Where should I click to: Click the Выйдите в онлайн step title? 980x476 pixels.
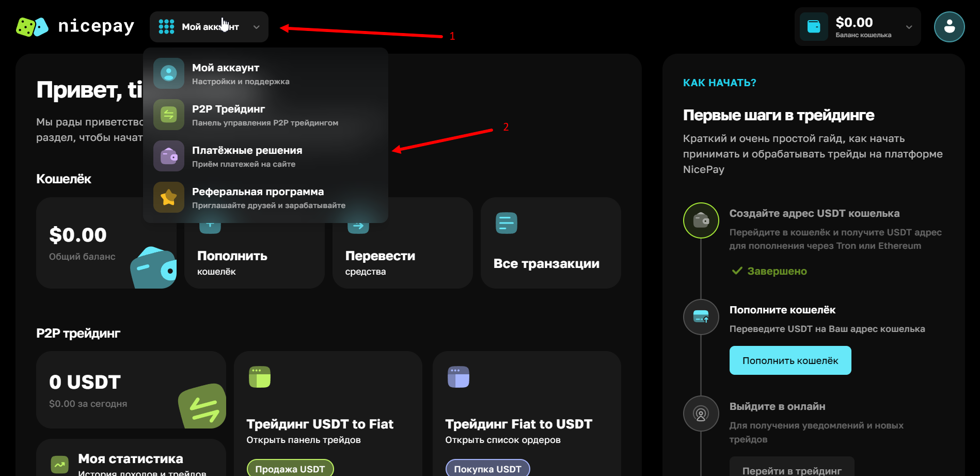777,406
